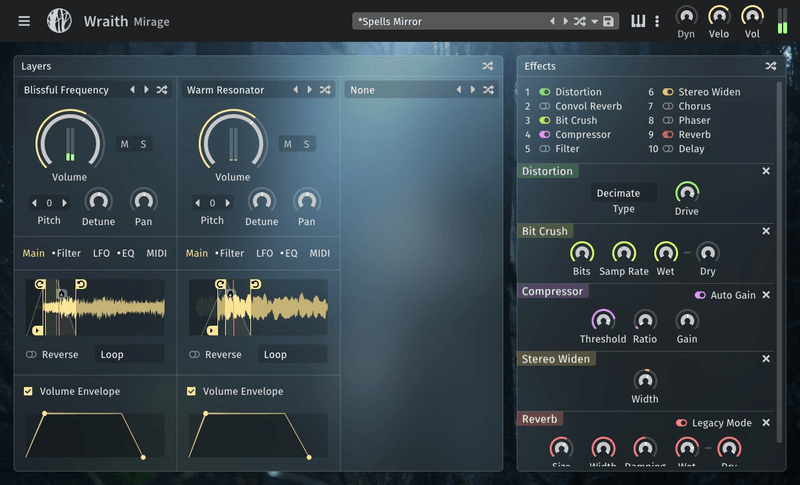800x485 pixels.
Task: Click the Distortion Drive knob
Action: tap(687, 192)
